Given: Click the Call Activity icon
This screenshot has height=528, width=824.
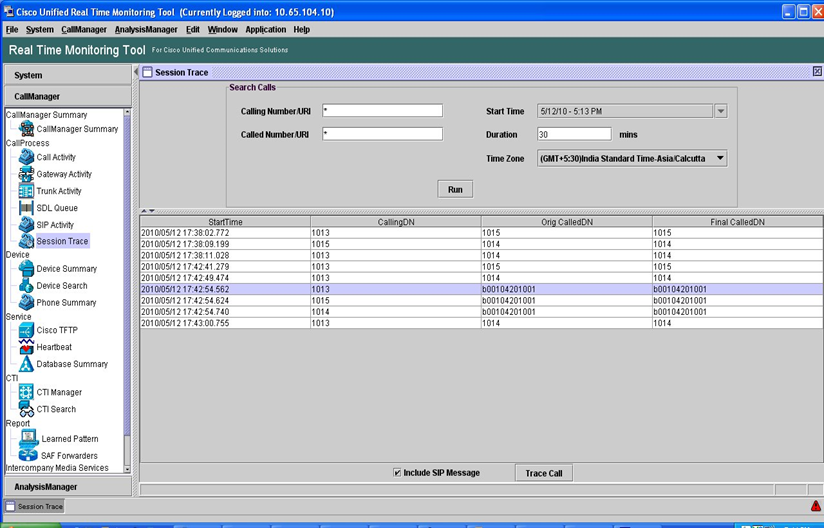Looking at the screenshot, I should pos(26,157).
